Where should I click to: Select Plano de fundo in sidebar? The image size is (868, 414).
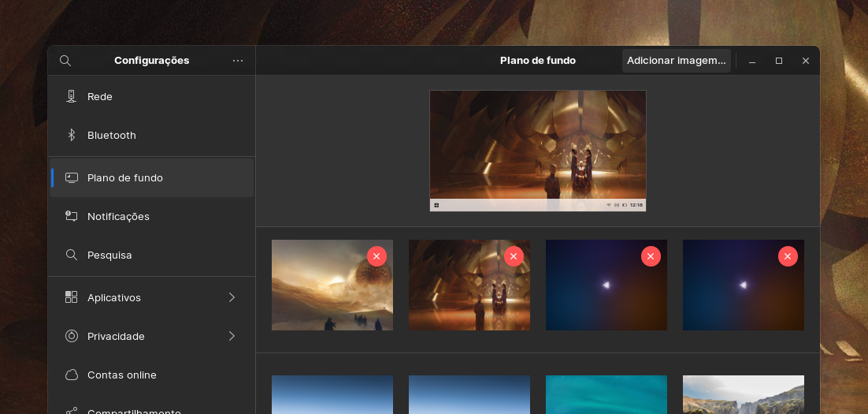coord(152,178)
